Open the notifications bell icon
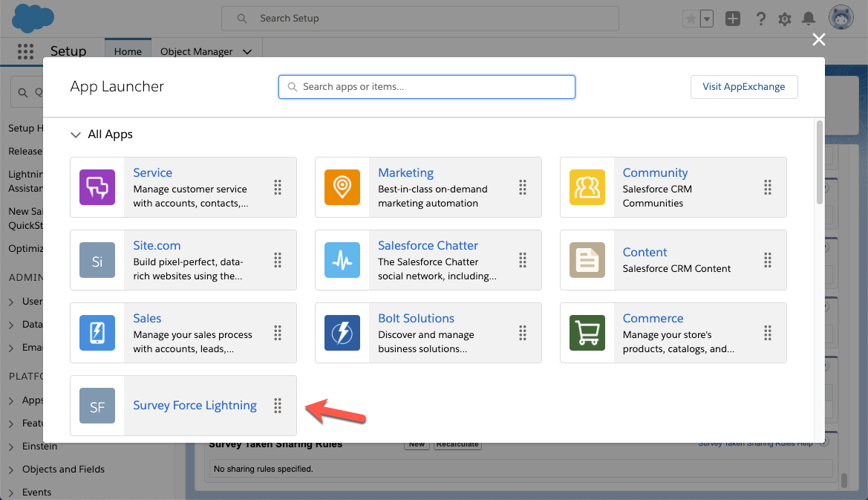This screenshot has width=868, height=500. [809, 19]
